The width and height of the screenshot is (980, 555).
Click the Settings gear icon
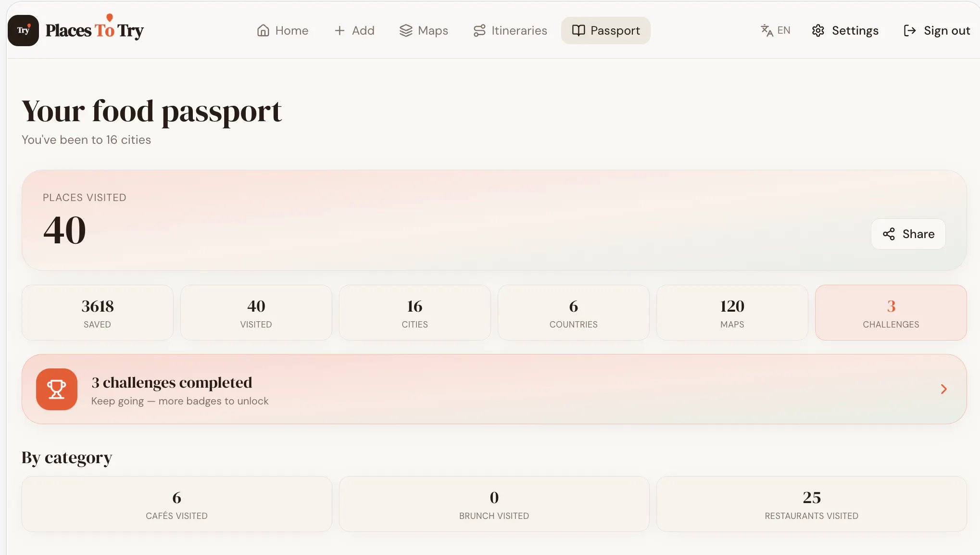(x=818, y=30)
